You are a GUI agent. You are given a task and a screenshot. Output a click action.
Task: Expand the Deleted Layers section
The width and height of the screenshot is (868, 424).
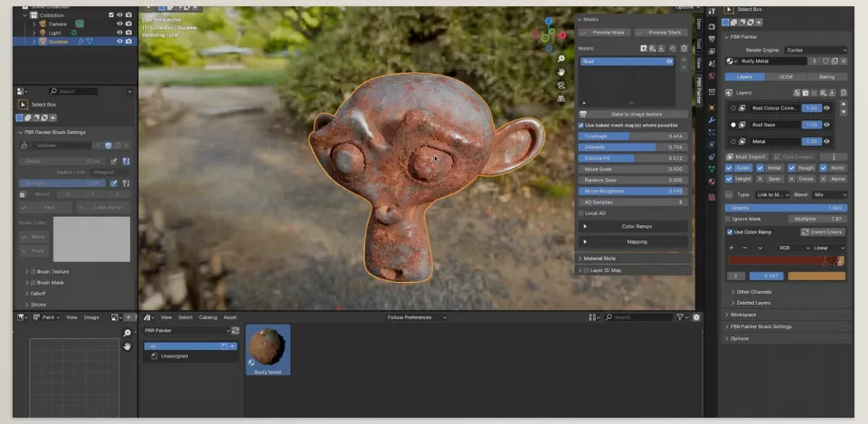[753, 303]
